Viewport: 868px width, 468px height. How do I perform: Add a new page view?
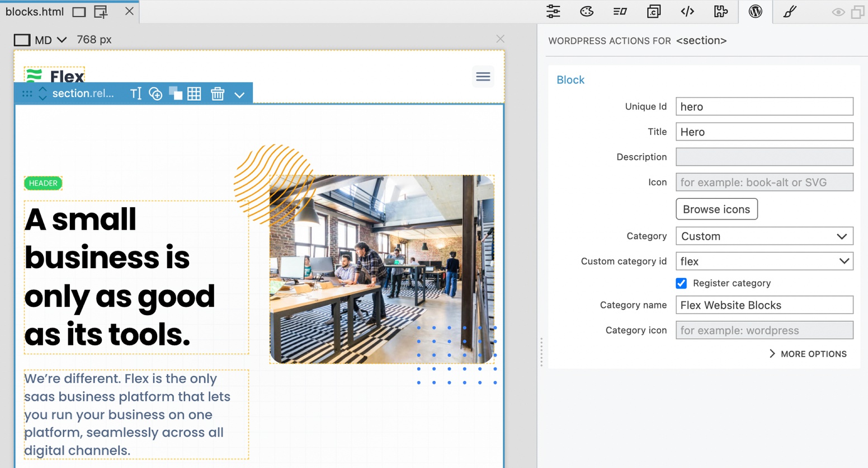click(101, 12)
